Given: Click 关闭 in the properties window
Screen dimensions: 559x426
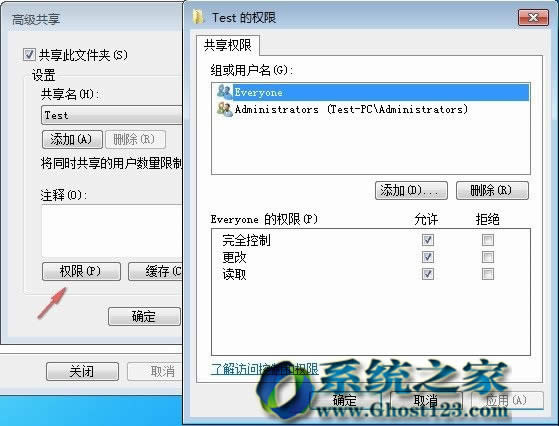Looking at the screenshot, I should pos(82,371).
